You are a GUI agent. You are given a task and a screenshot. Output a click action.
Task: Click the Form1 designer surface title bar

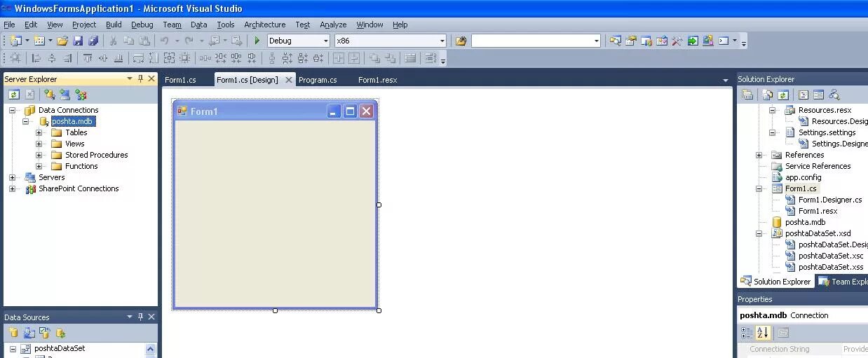(274, 111)
